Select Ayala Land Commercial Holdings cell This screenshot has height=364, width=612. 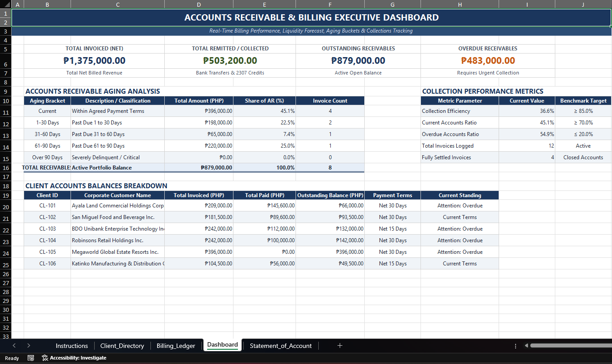118,206
